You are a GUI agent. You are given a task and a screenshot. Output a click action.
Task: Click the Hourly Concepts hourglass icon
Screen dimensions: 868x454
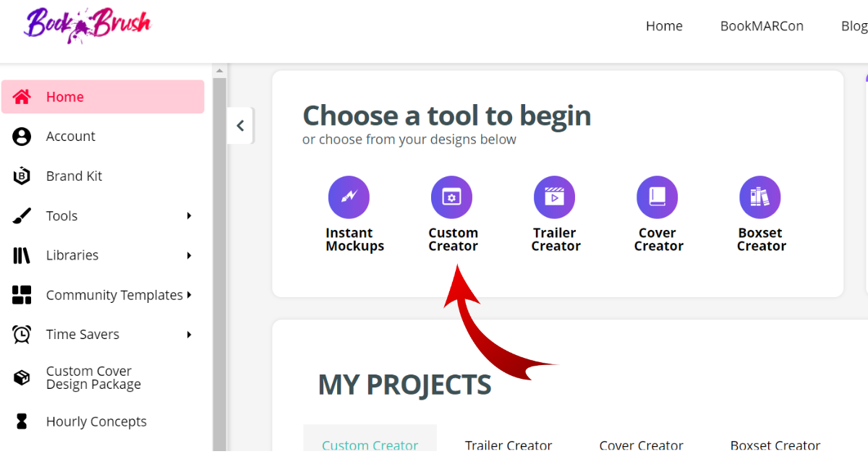22,421
